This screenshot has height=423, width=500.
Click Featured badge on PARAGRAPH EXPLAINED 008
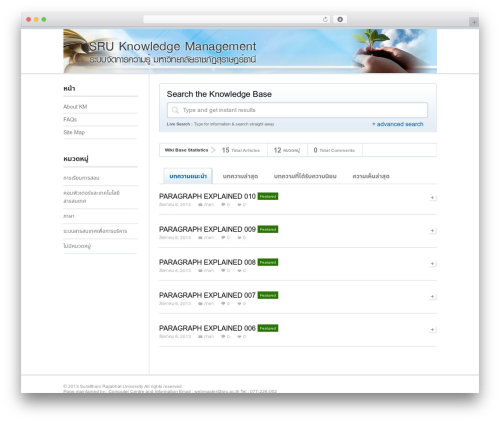[268, 262]
